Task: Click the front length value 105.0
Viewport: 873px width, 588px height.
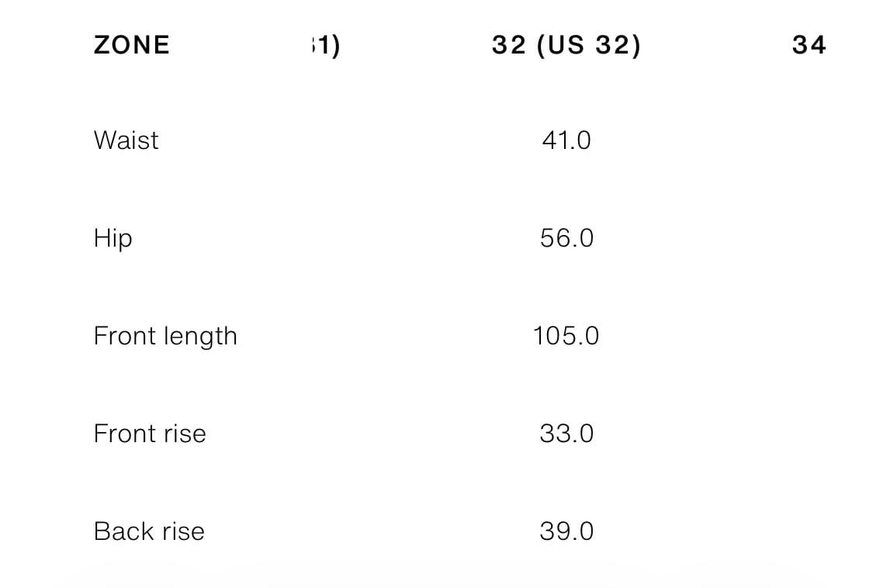Action: (x=566, y=336)
